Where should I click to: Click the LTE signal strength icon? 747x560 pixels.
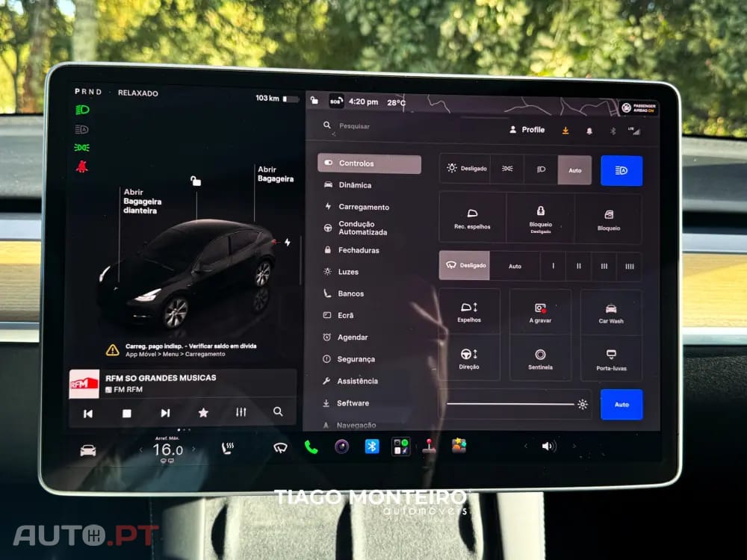(634, 131)
